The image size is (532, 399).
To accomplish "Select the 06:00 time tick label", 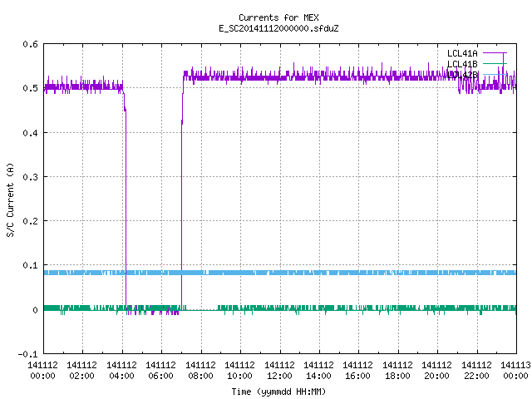I will [x=160, y=376].
